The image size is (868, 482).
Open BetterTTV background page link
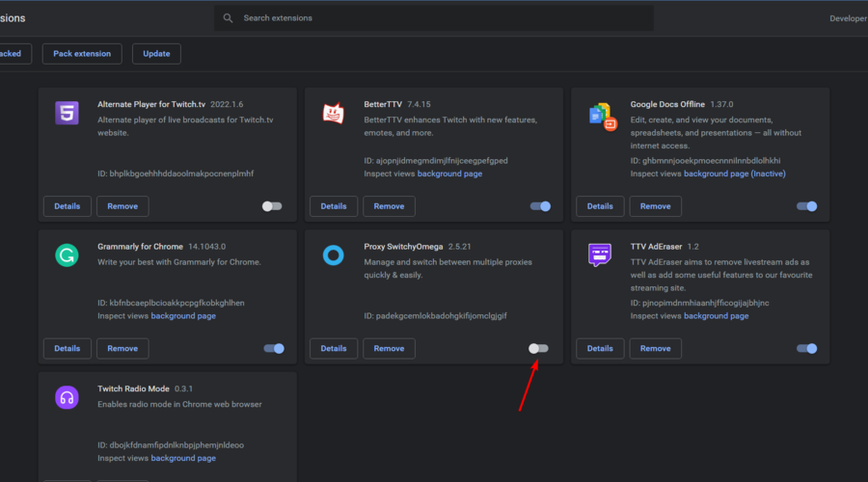tap(449, 174)
